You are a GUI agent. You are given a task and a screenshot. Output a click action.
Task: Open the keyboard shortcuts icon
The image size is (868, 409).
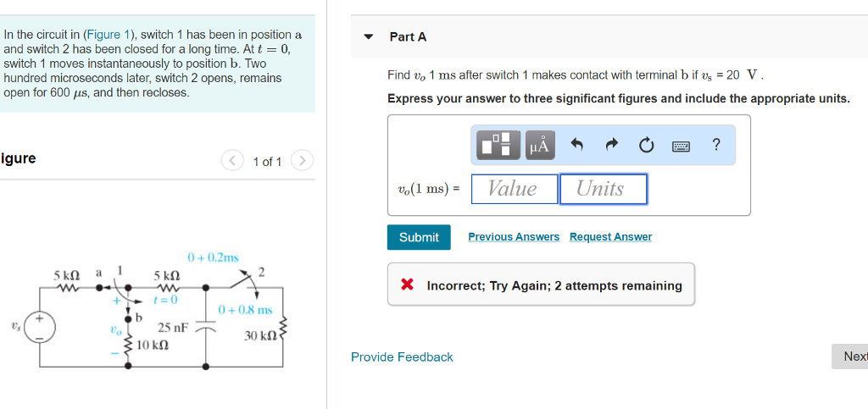pyautogui.click(x=681, y=146)
